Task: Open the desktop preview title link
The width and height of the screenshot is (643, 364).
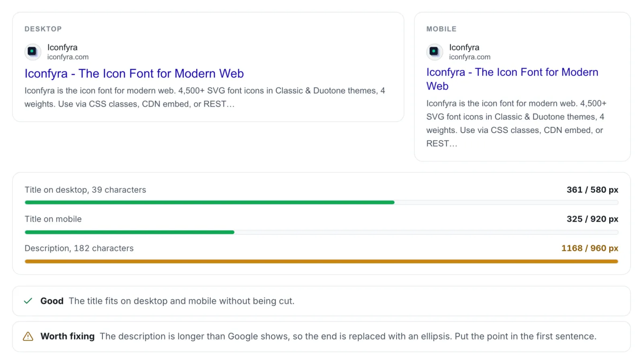Action: click(x=134, y=74)
